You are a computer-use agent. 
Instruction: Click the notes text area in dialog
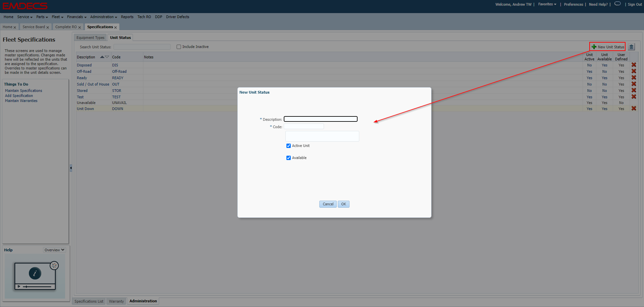pos(322,136)
